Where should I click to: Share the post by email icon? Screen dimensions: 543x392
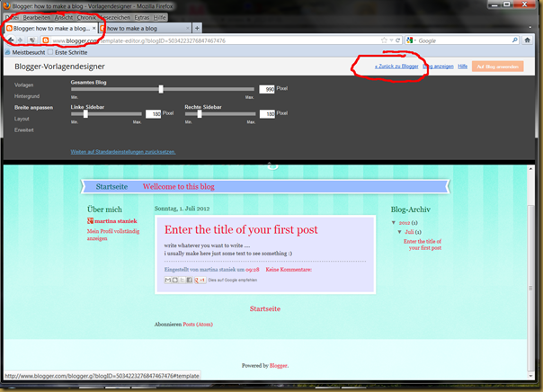coord(167,280)
